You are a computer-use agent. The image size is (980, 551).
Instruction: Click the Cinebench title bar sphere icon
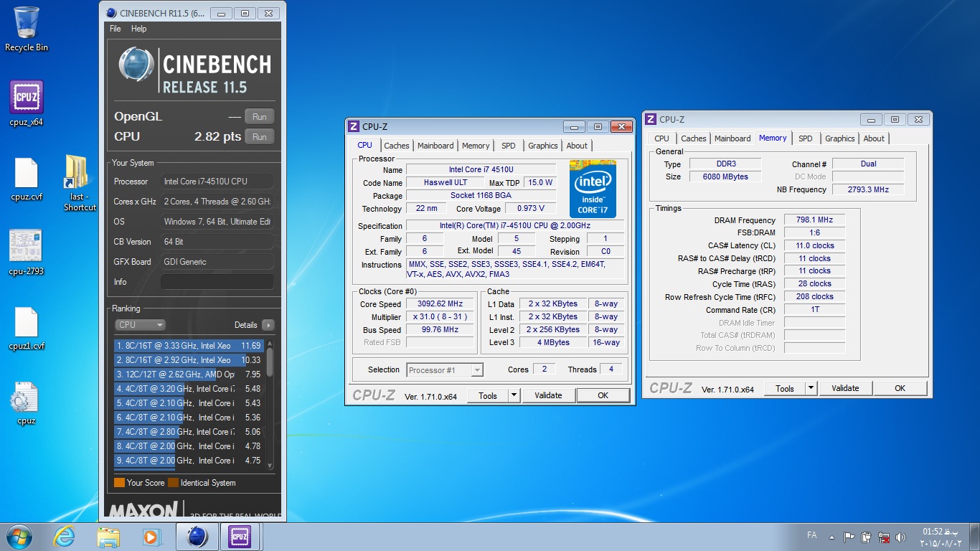click(110, 13)
